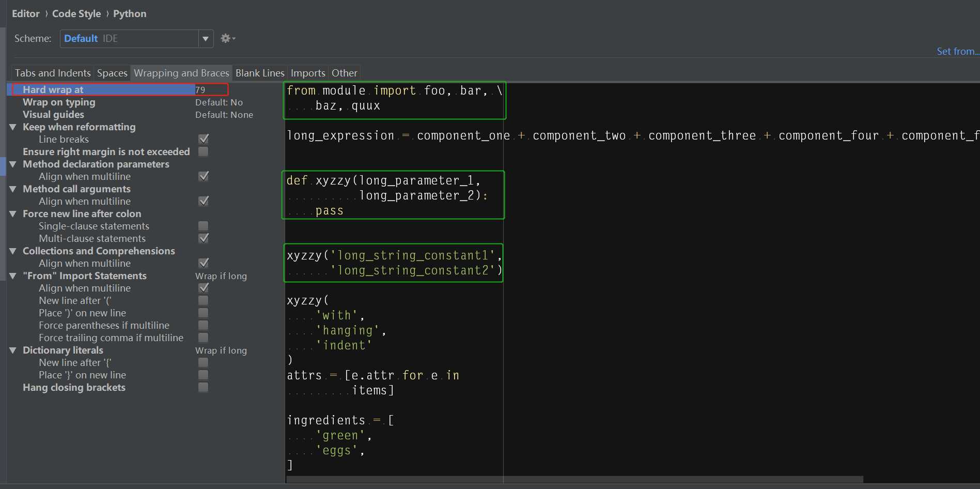Collapse the Keep when reformatting section
980x489 pixels.
pos(13,127)
